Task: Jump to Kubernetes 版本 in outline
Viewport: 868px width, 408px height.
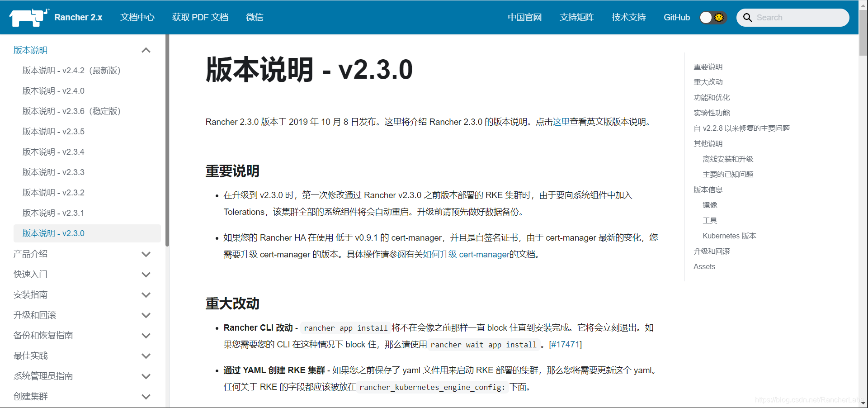Action: [729, 236]
